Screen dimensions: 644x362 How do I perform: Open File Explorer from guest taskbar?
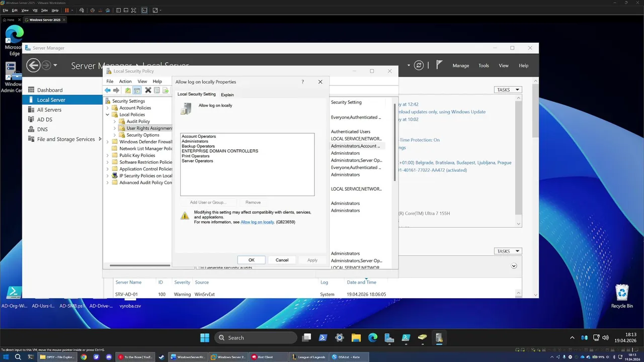click(356, 337)
